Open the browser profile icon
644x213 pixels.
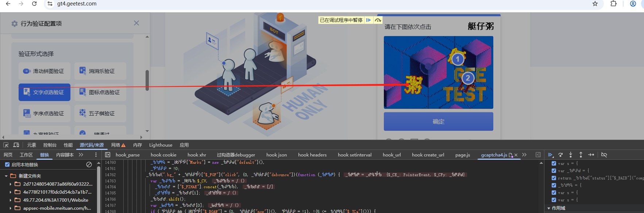(633, 4)
